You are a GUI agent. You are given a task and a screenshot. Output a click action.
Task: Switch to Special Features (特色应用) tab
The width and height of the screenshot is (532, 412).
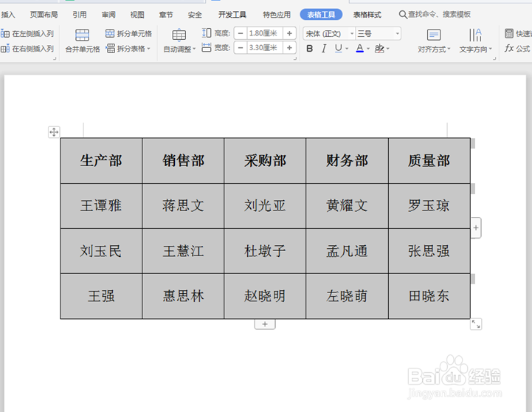(277, 15)
